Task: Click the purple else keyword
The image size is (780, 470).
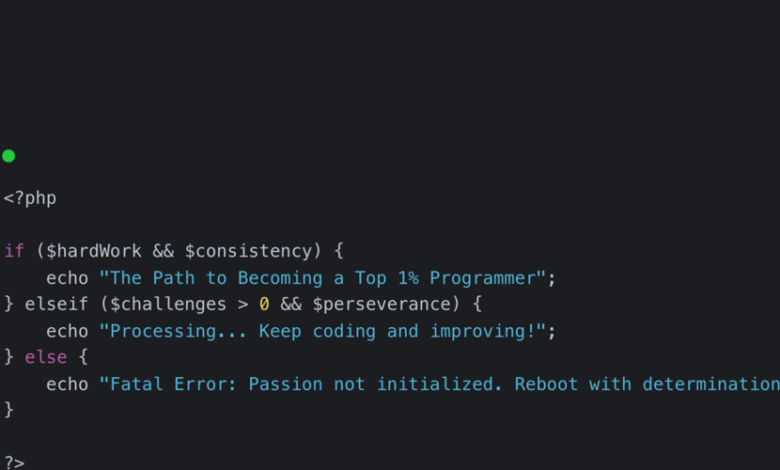Action: point(46,357)
